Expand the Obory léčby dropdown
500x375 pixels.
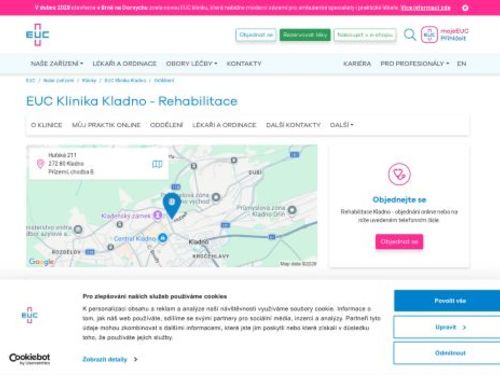pos(191,63)
